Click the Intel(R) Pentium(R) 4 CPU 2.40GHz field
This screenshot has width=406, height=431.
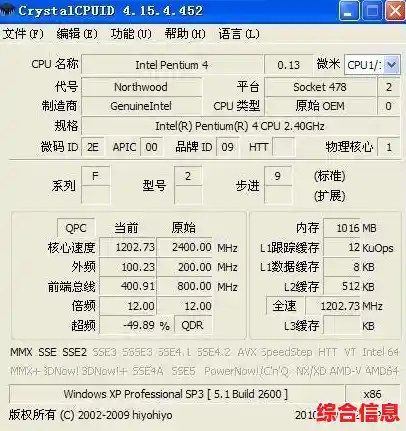click(x=240, y=126)
